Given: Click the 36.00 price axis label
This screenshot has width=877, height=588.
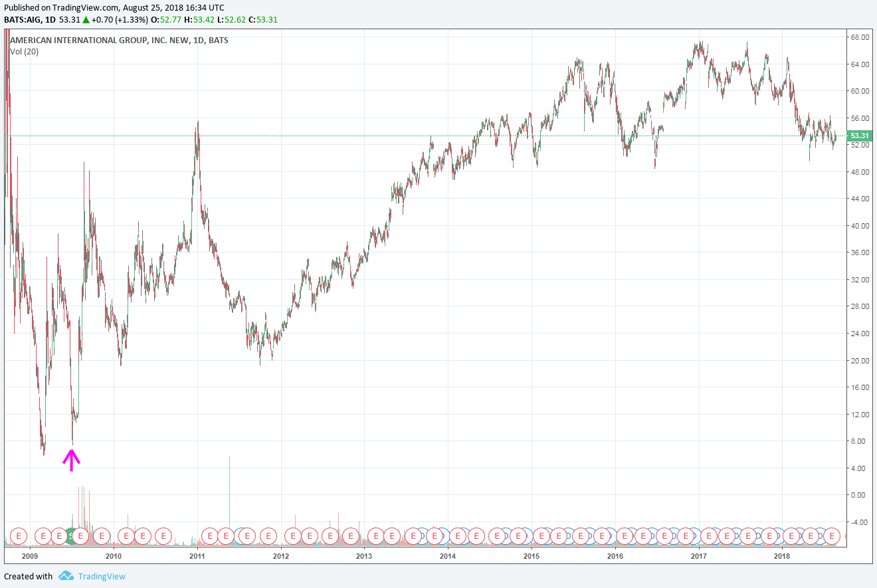Looking at the screenshot, I should coord(860,252).
